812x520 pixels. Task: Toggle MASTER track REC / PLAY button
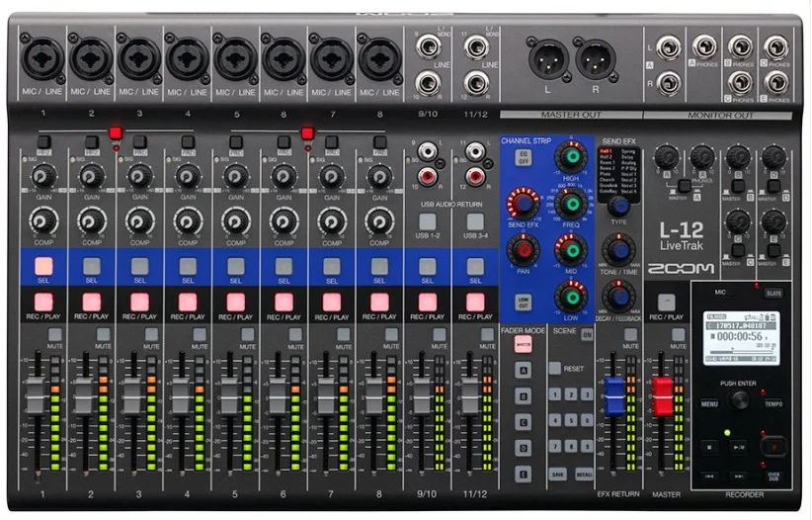point(667,302)
